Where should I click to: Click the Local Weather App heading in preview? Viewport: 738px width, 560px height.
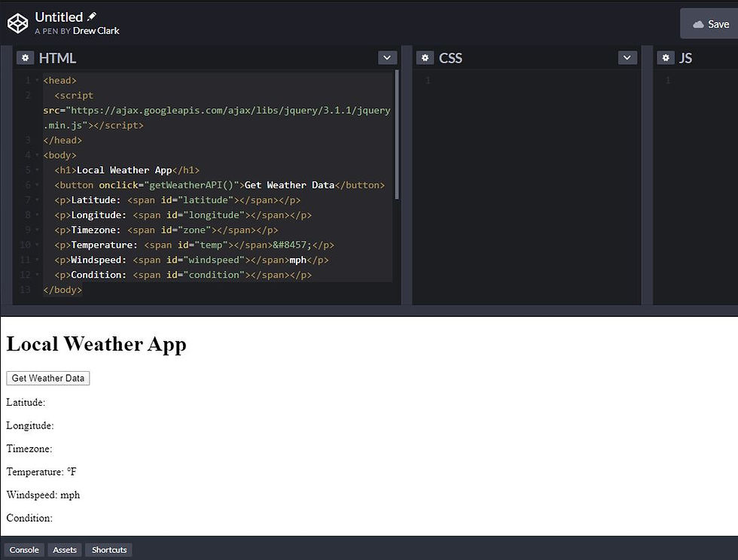click(96, 344)
